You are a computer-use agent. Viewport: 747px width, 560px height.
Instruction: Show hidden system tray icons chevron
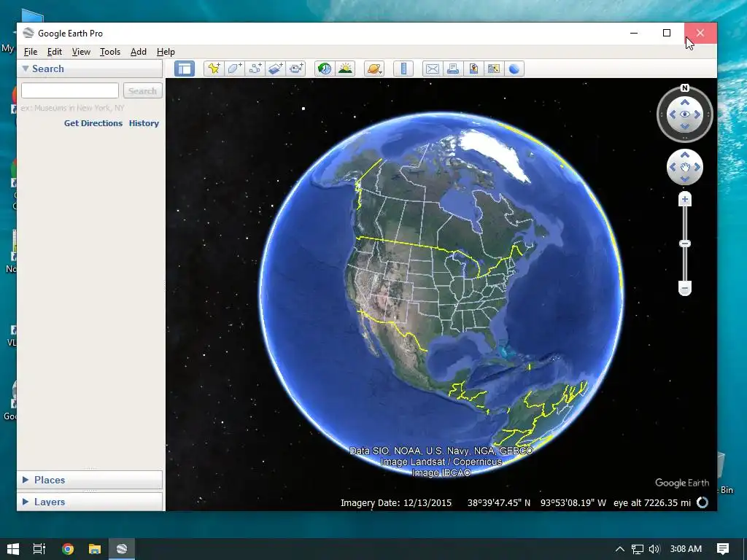pos(620,549)
